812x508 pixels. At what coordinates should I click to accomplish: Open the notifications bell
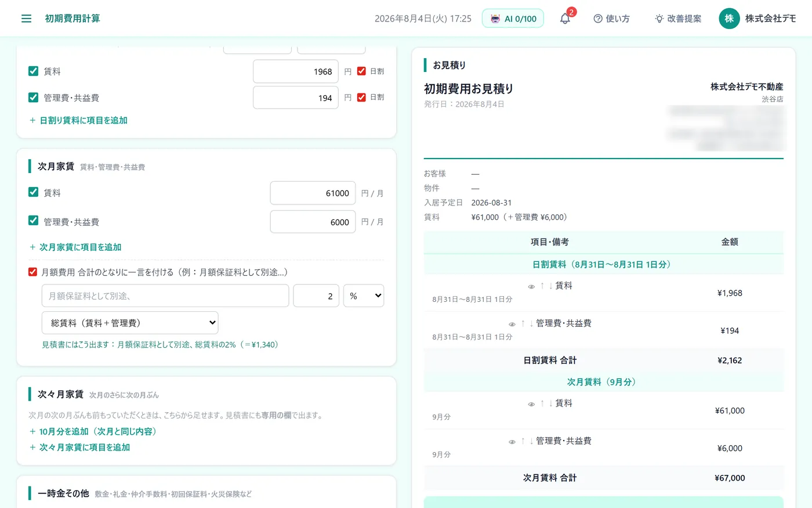(x=565, y=19)
